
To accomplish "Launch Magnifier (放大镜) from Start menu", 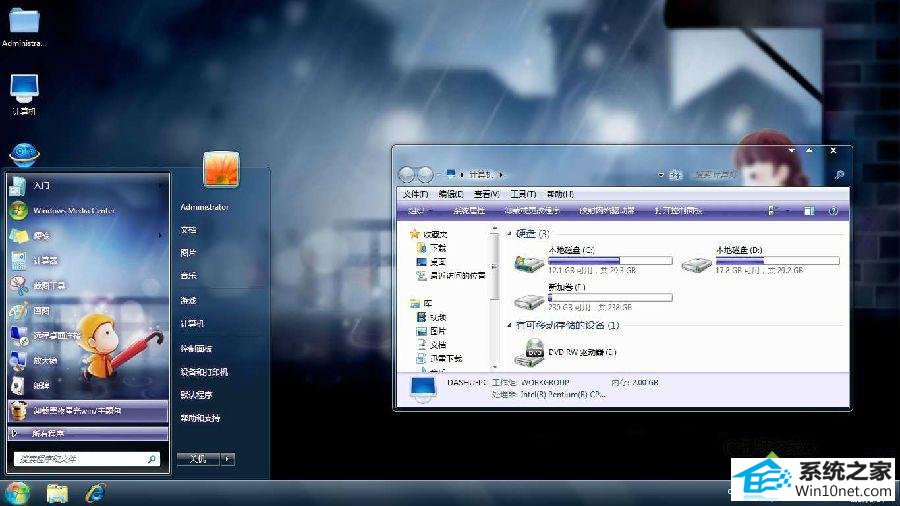I will click(87, 360).
